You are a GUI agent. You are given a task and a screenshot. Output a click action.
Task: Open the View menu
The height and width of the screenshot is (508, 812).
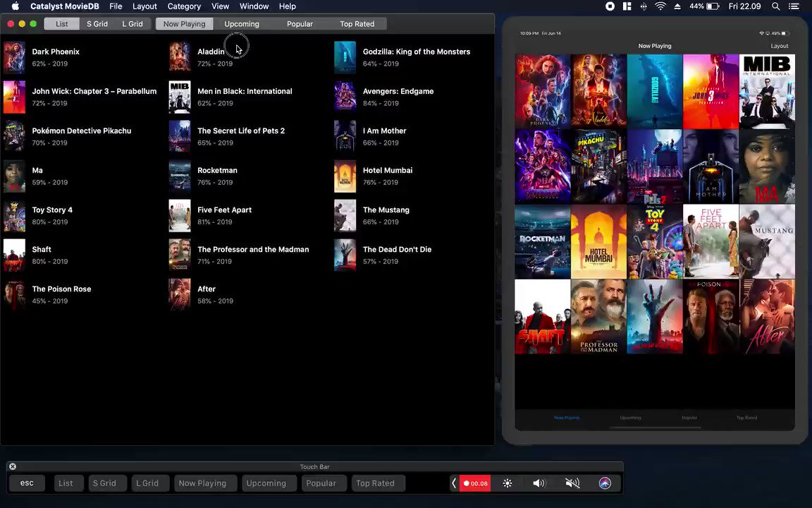(220, 6)
